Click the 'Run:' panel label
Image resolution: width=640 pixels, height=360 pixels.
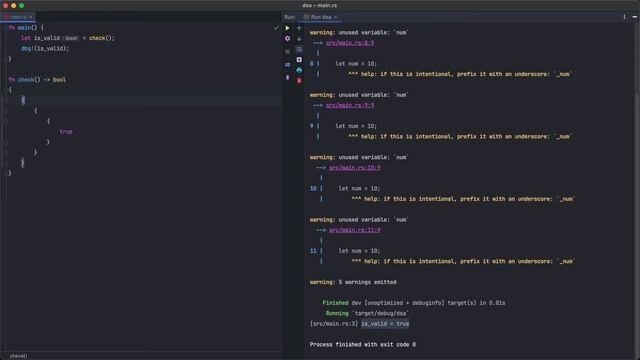tap(290, 17)
